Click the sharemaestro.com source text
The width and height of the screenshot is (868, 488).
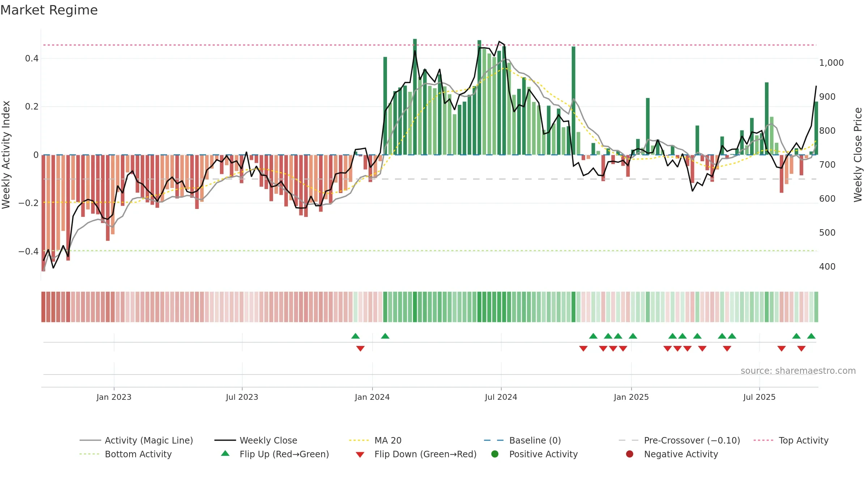click(798, 371)
